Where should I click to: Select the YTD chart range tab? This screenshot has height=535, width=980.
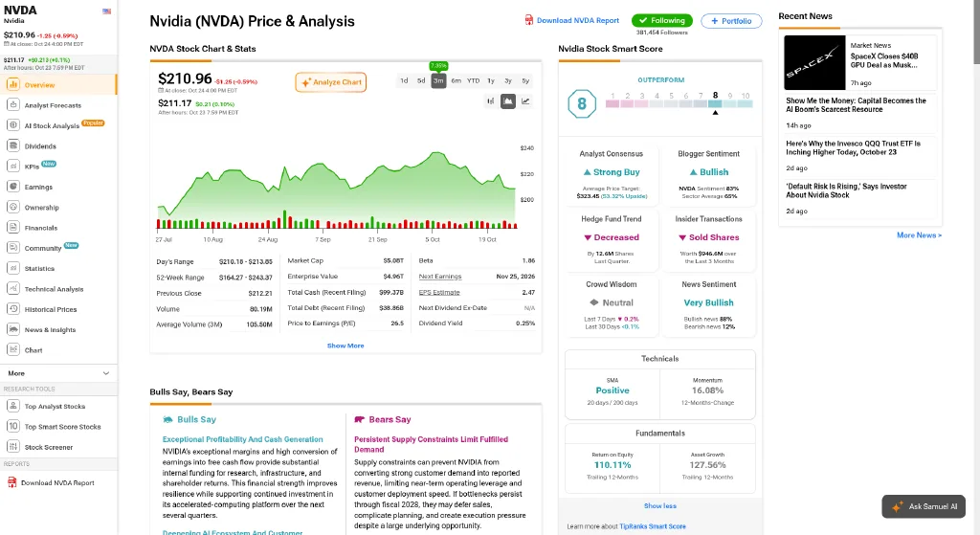[474, 80]
